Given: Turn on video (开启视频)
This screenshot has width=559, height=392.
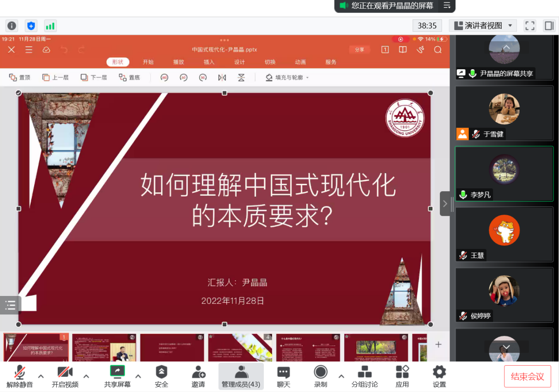Looking at the screenshot, I should 65,376.
